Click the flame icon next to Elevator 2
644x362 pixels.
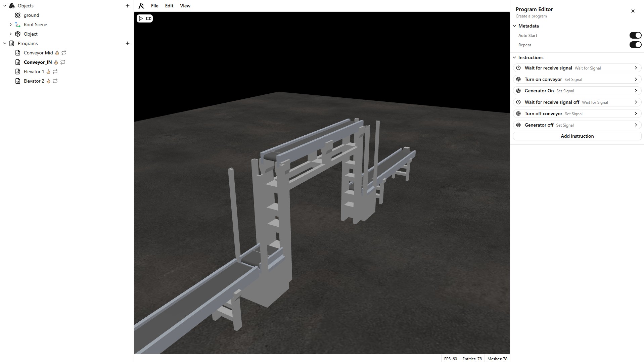[x=48, y=81]
